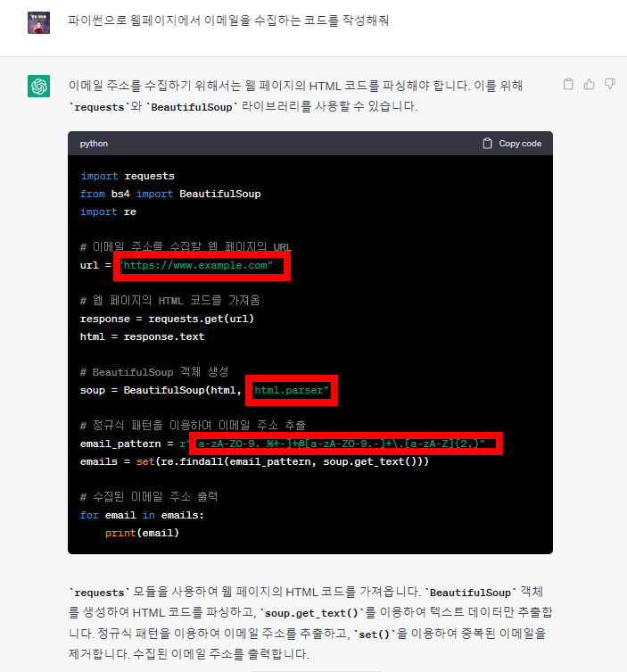Click the user's Korean prompt message text

(x=228, y=21)
